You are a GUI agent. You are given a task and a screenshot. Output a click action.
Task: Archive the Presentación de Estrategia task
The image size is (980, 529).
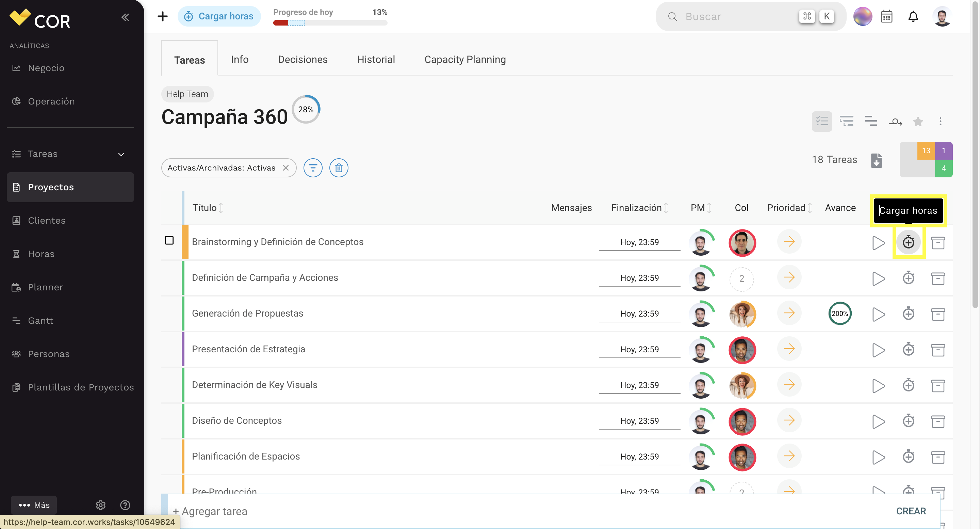pos(938,350)
